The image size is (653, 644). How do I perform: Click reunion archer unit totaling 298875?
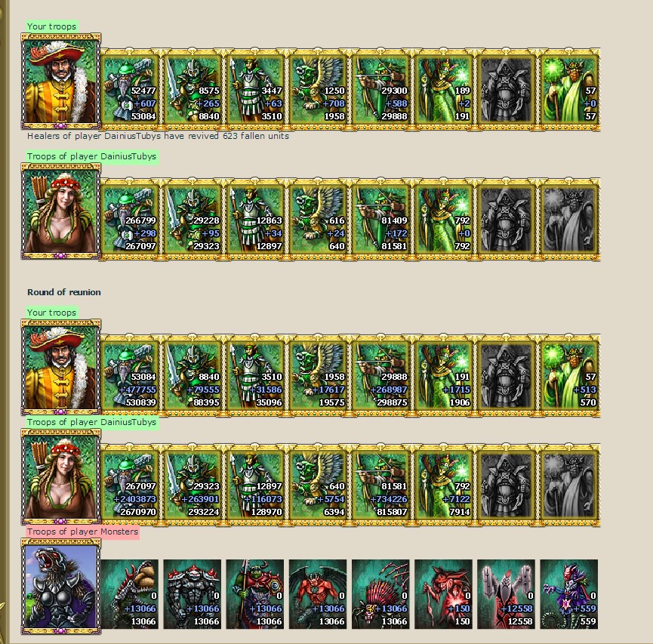click(380, 376)
